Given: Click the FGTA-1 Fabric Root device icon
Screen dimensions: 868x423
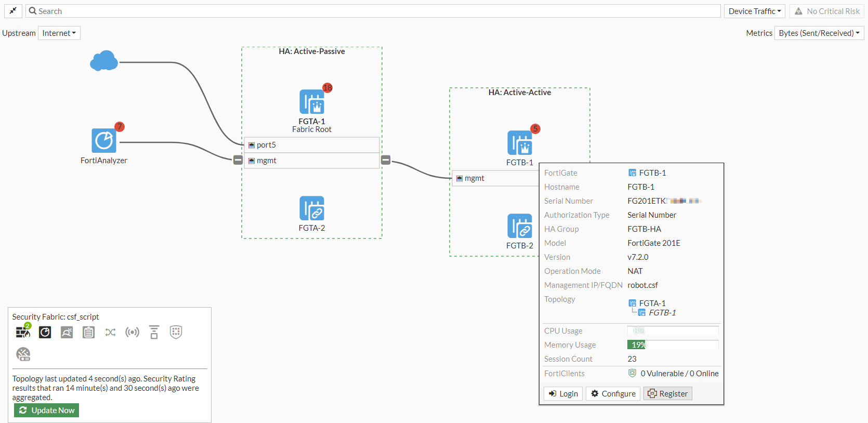Looking at the screenshot, I should tap(312, 102).
